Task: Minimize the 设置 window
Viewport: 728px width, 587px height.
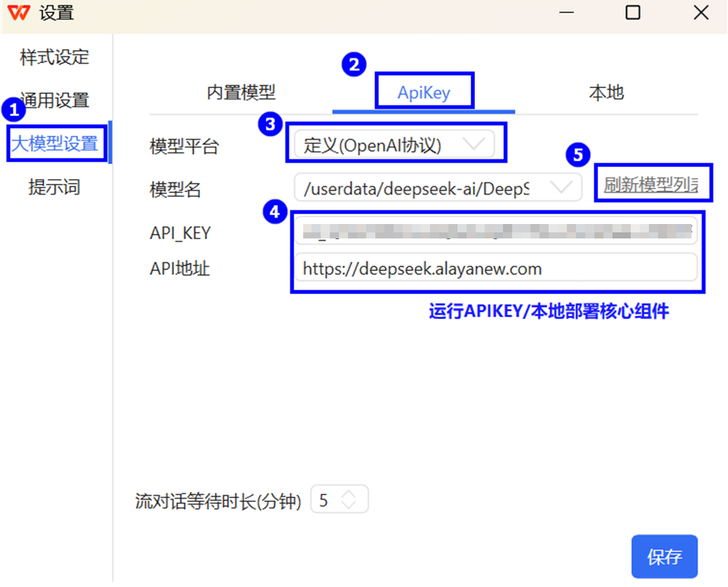Action: tap(565, 13)
